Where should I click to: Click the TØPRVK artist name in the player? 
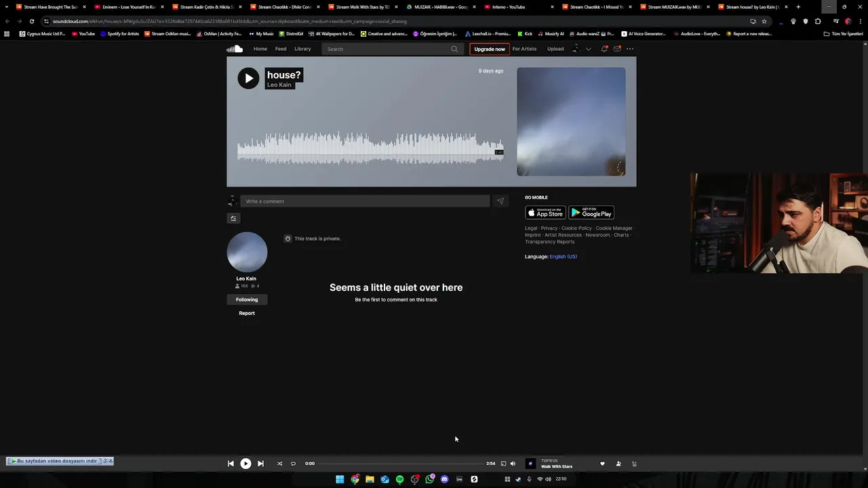(549, 461)
